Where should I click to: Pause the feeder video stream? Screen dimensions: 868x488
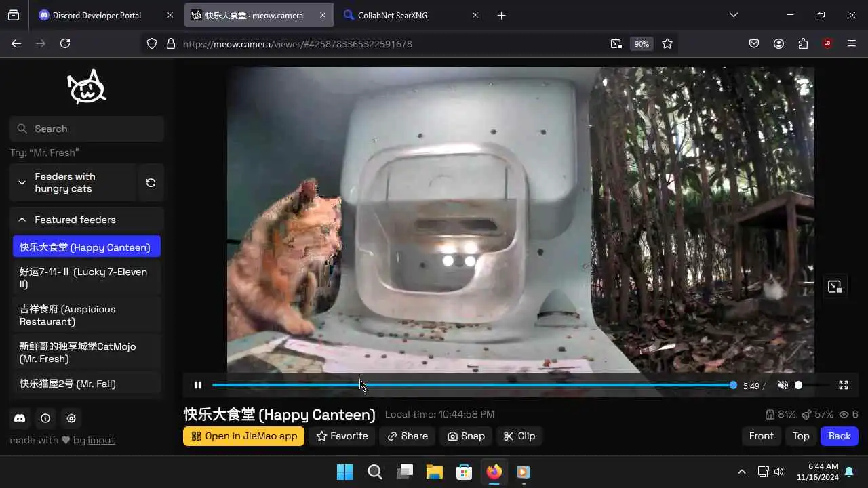(197, 385)
